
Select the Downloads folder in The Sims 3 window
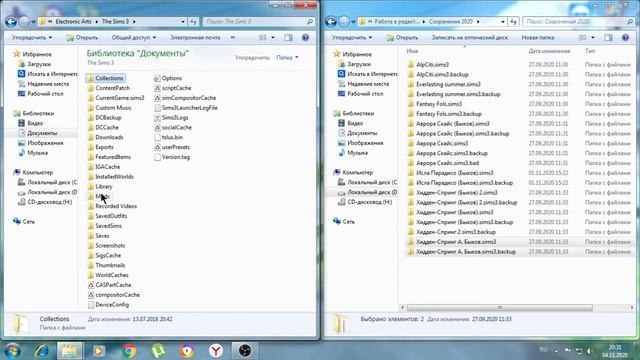(105, 137)
